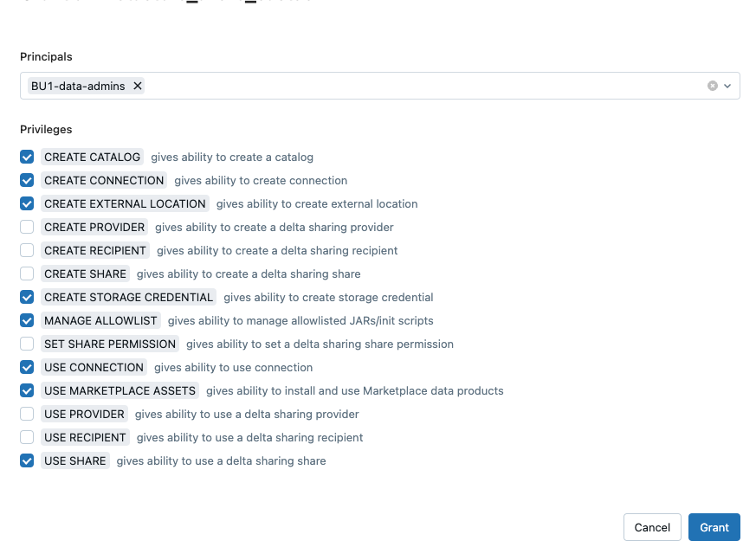Enable the CREATE PROVIDER checkbox

27,227
